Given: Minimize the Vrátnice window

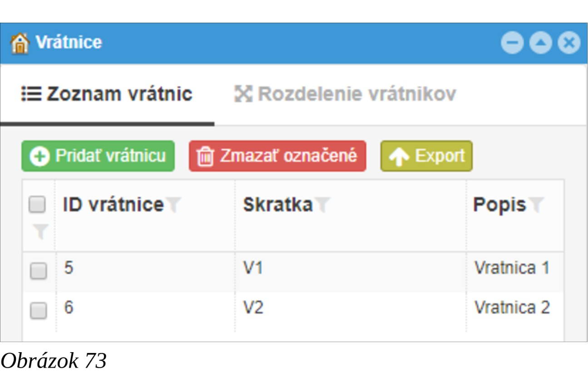Looking at the screenshot, I should pos(512,44).
